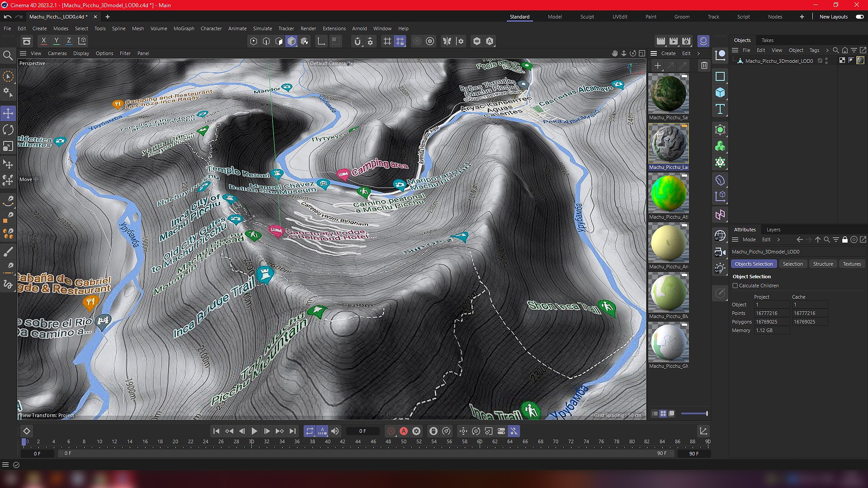The height and width of the screenshot is (488, 868).
Task: Click the Selection button in Attributes
Action: coord(793,264)
